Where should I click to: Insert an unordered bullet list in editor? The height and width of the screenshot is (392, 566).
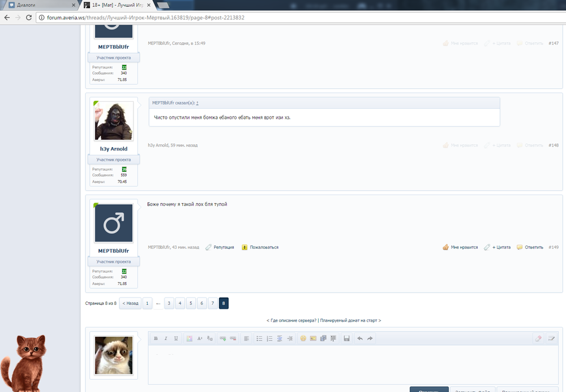(259, 338)
